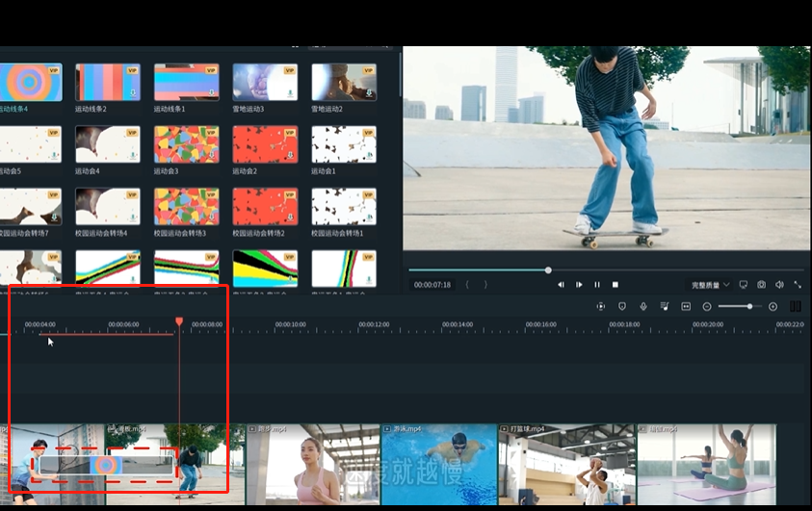Expand preview to fullscreen
The image size is (812, 511).
(x=798, y=285)
